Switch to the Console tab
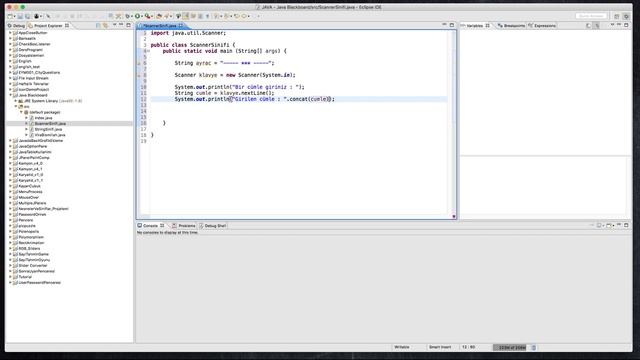The image size is (640, 360). pos(151,225)
